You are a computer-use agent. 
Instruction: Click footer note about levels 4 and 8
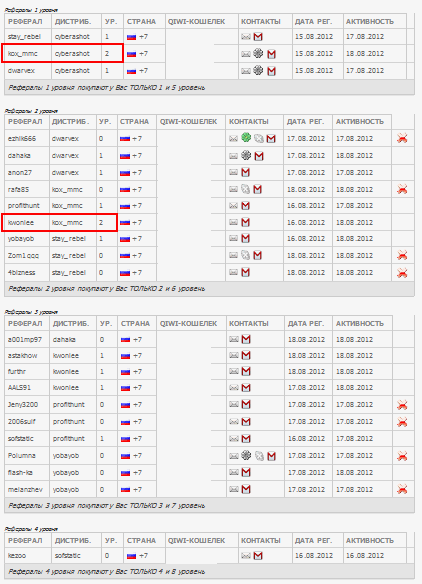(x=107, y=572)
